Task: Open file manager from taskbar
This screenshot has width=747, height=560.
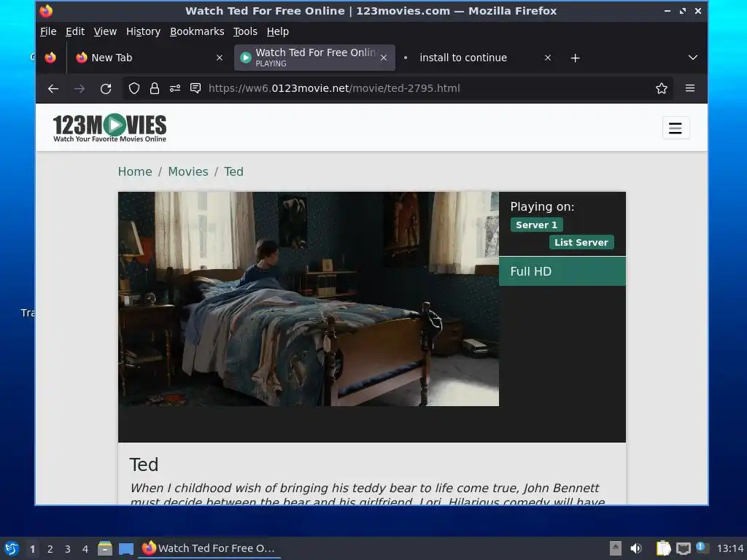Action: click(105, 548)
